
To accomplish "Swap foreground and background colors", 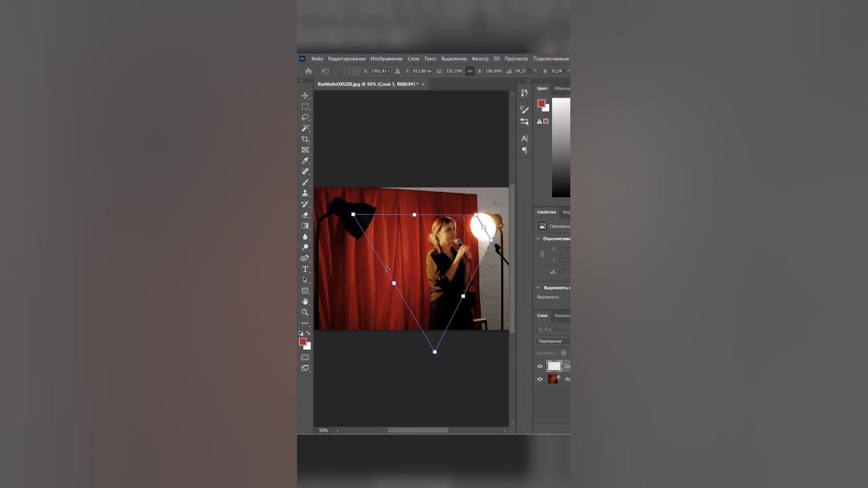I will (x=309, y=333).
